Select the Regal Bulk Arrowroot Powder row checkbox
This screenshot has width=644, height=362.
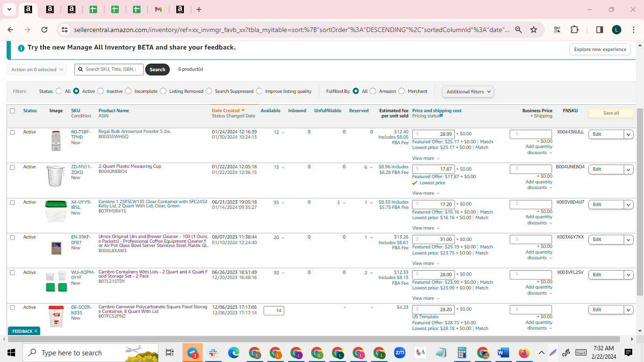pos(12,132)
